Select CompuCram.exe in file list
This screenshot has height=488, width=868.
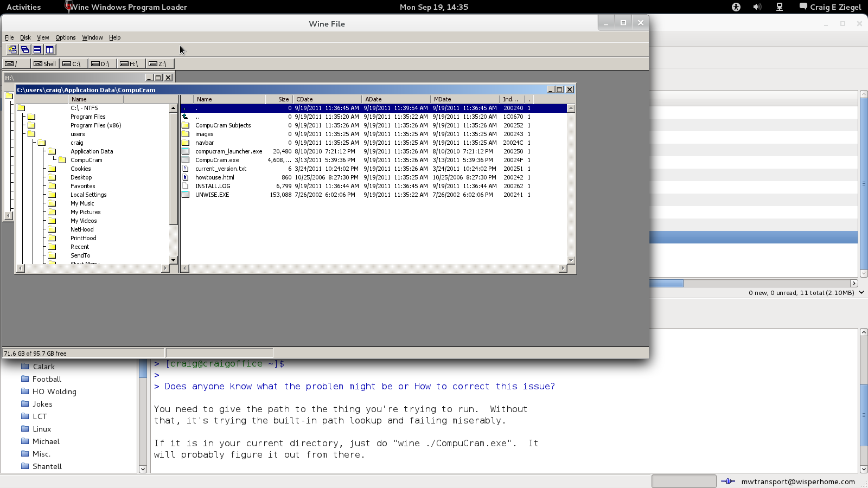point(217,160)
